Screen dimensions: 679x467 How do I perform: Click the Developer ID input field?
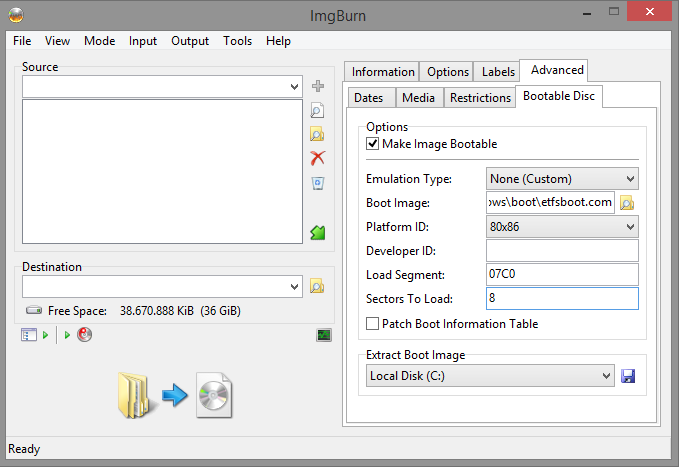pos(562,250)
